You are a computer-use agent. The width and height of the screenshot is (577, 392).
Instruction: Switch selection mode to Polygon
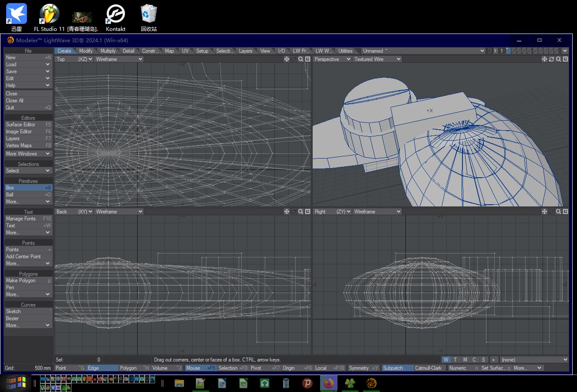click(128, 368)
